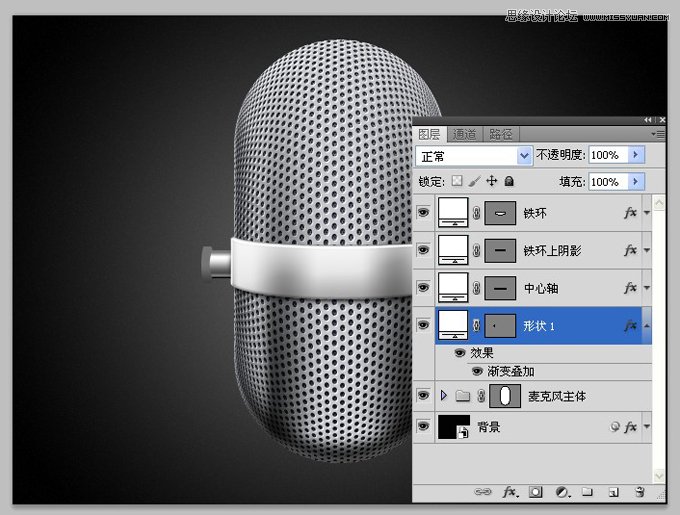Click 背景 layer black thumbnail
This screenshot has height=515, width=680.
(x=454, y=427)
